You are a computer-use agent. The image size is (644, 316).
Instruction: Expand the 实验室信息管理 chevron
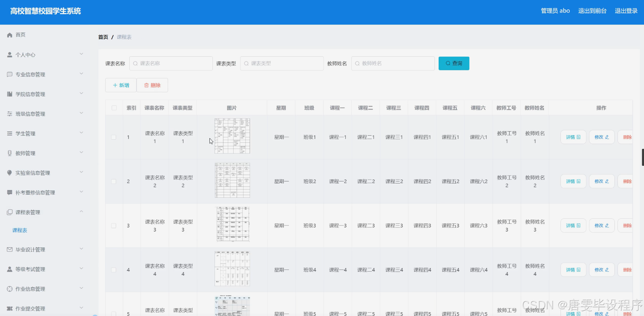[x=81, y=172]
